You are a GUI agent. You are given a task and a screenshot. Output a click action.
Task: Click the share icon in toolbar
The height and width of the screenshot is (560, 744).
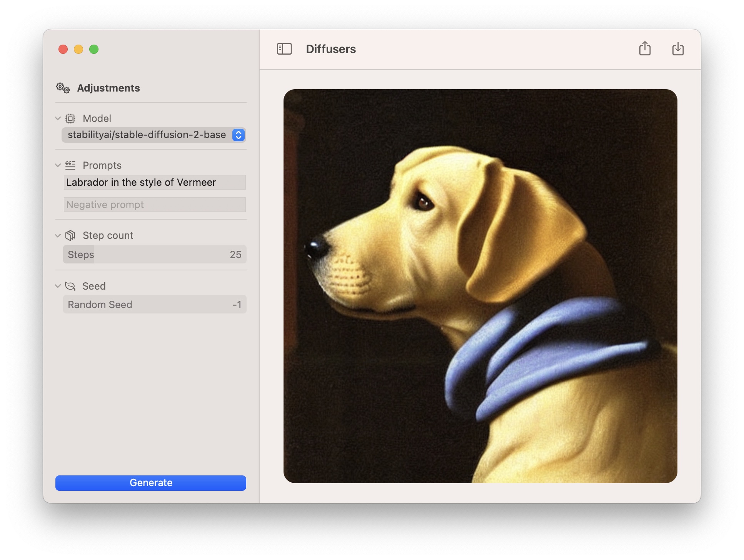click(645, 49)
